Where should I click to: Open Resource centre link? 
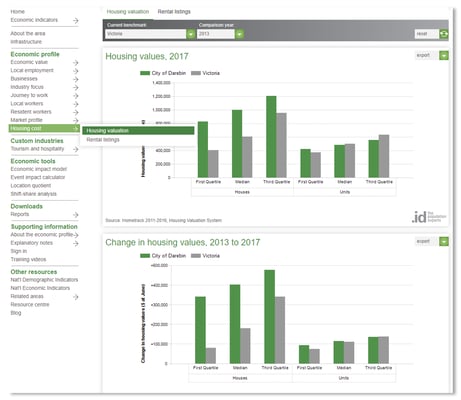click(30, 305)
